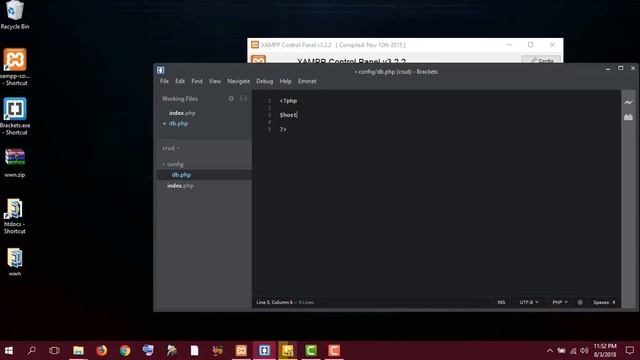
Task: Launch Firefox from the taskbar
Action: [102, 351]
